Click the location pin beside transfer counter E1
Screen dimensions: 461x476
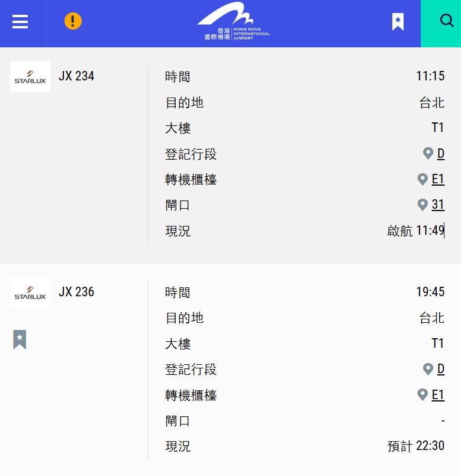pos(422,179)
